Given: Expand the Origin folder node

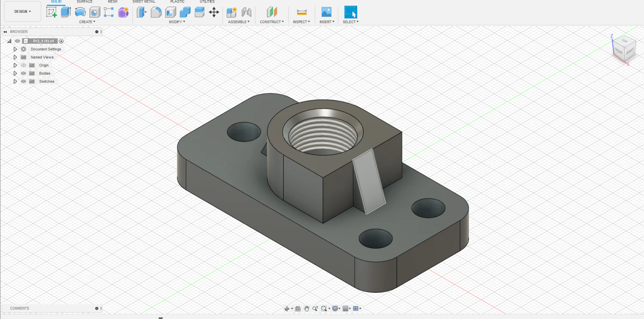Looking at the screenshot, I should coord(15,65).
